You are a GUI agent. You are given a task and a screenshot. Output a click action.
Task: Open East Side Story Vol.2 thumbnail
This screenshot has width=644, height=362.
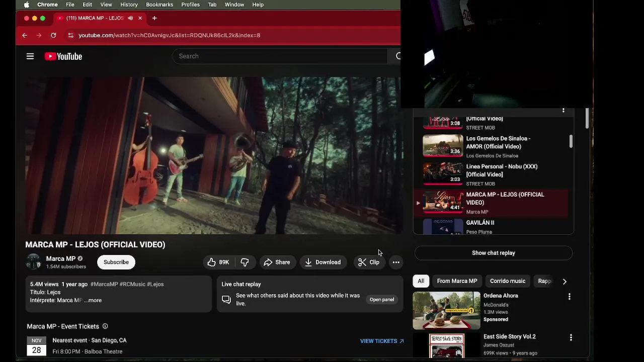click(446, 346)
